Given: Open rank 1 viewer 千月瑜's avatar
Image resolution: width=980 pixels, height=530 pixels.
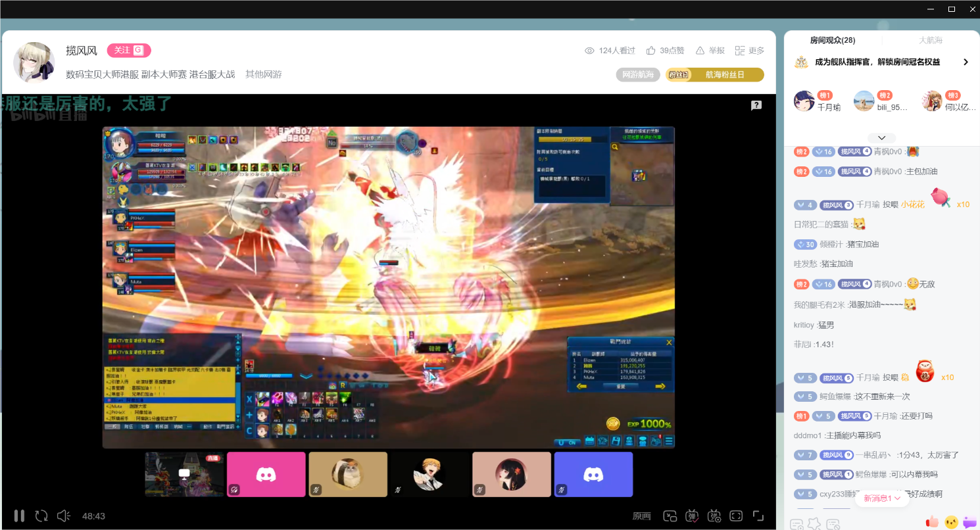Looking at the screenshot, I should (x=804, y=101).
